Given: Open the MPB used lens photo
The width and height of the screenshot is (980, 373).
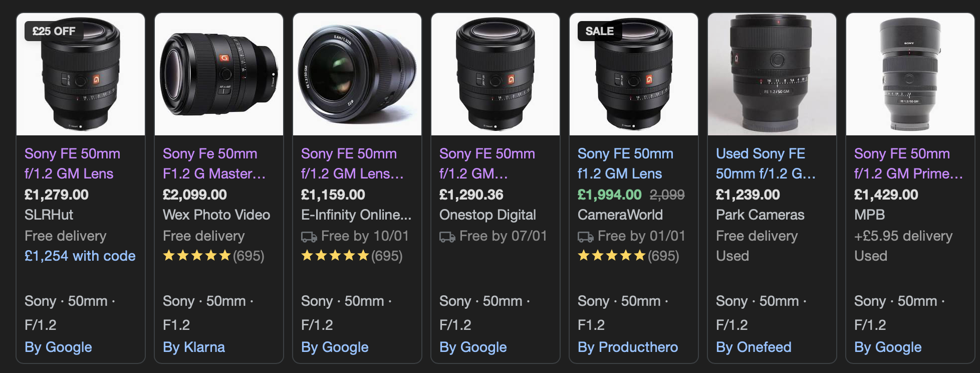Looking at the screenshot, I should 910,75.
